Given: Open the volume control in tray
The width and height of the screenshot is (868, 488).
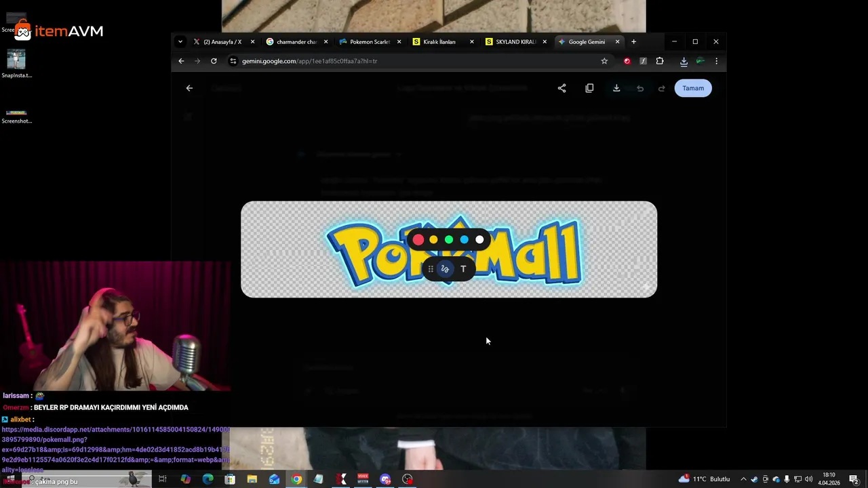Looking at the screenshot, I should click(x=808, y=480).
